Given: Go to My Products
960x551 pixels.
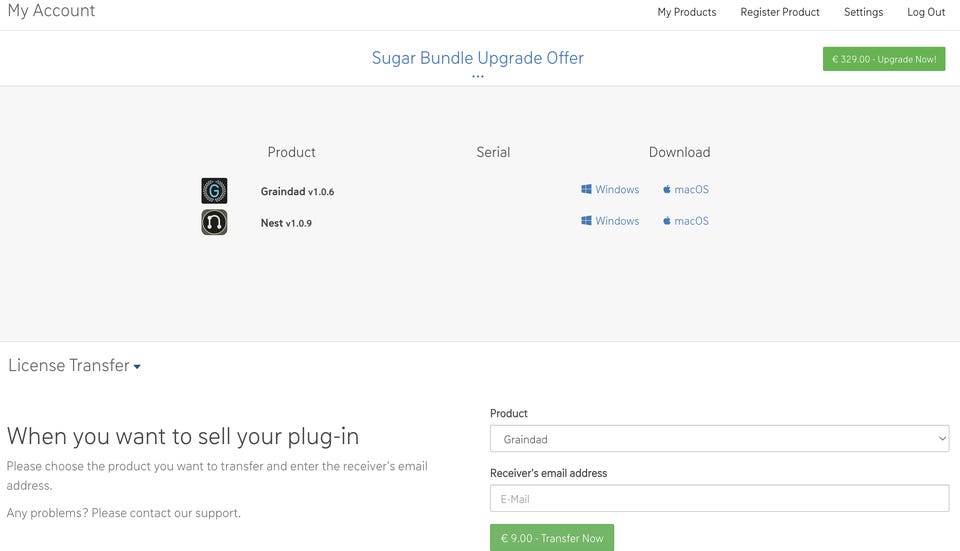Looking at the screenshot, I should coord(687,12).
